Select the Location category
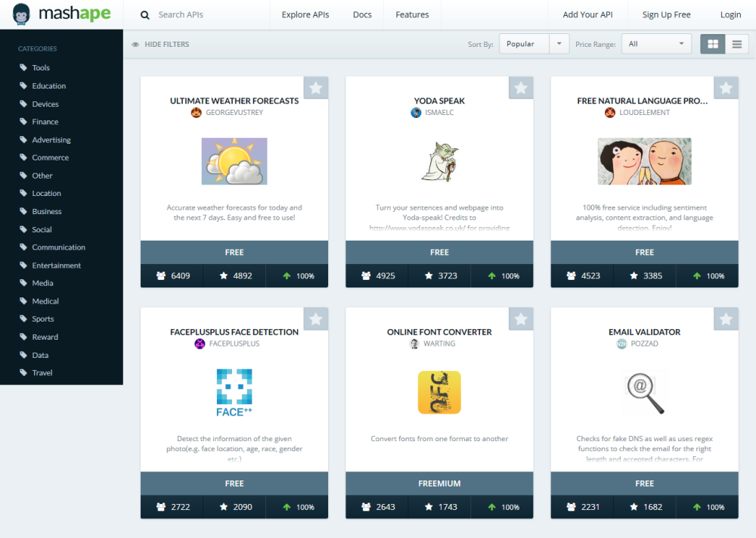Screen dimensions: 756x538 coord(46,194)
